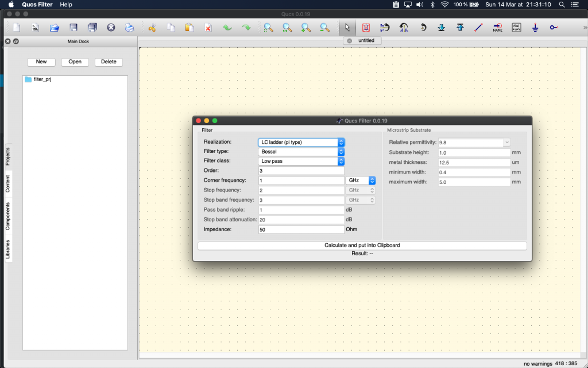Open the Stop frequency unit dropdown
Viewport: 588px width, 368px height.
[x=361, y=190]
